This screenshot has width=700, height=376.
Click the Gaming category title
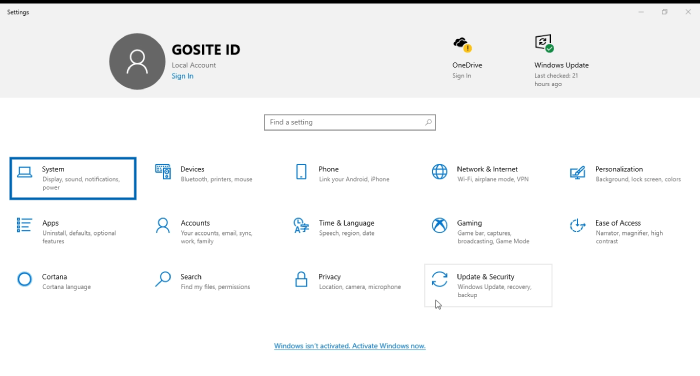coord(469,223)
